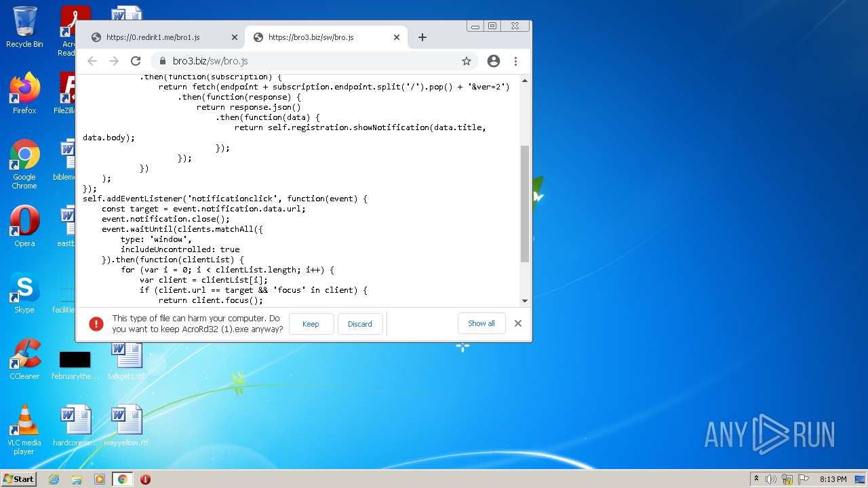Image resolution: width=868 pixels, height=488 pixels.
Task: Open hardcoreair... Word document icon
Action: pyautogui.click(x=75, y=426)
